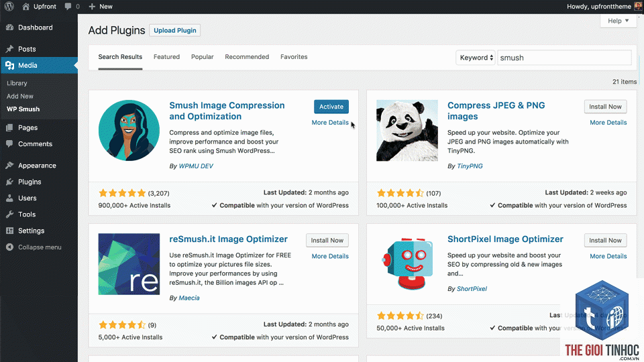The height and width of the screenshot is (362, 644).
Task: Click the Posts pushpin icon
Action: click(x=9, y=49)
